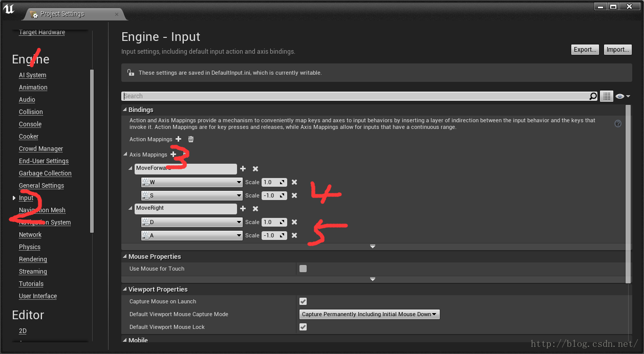Open Garbage Collection settings
The width and height of the screenshot is (644, 354).
tap(45, 173)
